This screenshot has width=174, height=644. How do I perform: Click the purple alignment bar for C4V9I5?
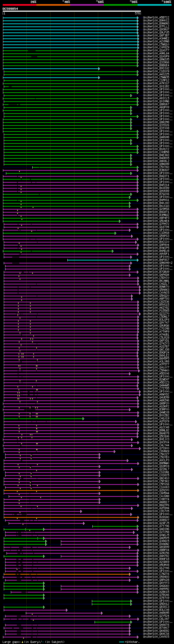click(x=71, y=637)
